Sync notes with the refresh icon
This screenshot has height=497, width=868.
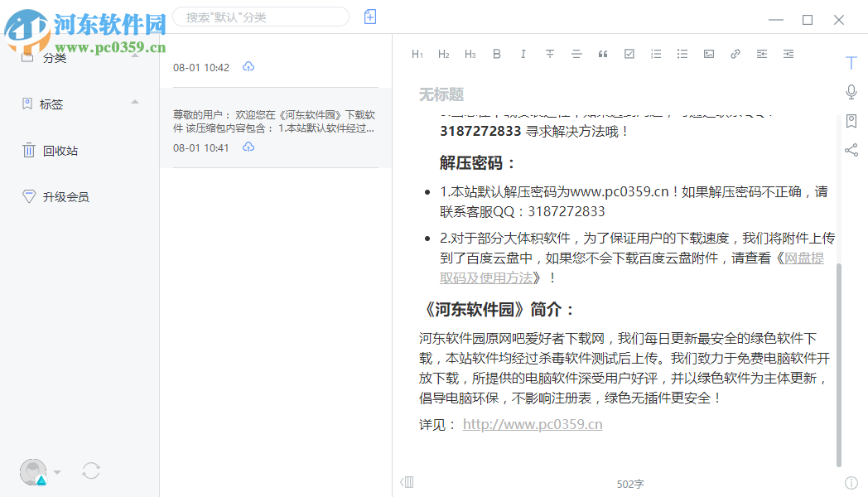[90, 470]
